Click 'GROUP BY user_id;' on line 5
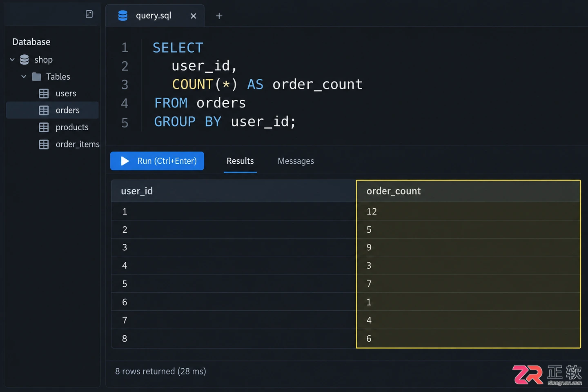This screenshot has width=588, height=392. coord(225,122)
